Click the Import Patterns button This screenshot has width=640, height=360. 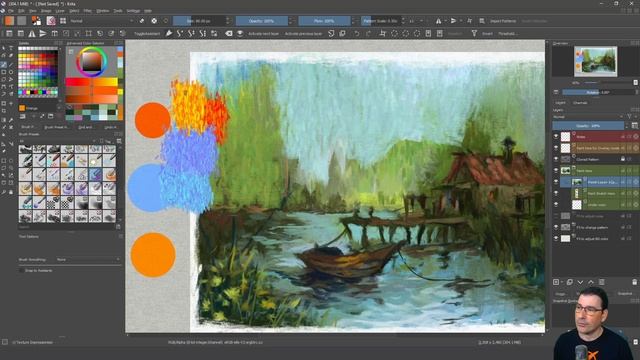[503, 21]
